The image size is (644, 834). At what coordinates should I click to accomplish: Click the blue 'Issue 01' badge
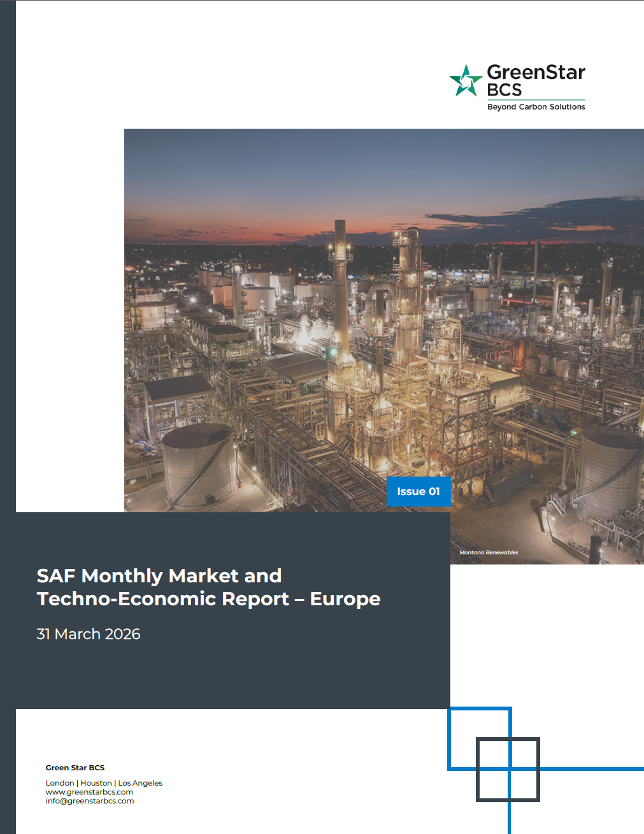418,491
